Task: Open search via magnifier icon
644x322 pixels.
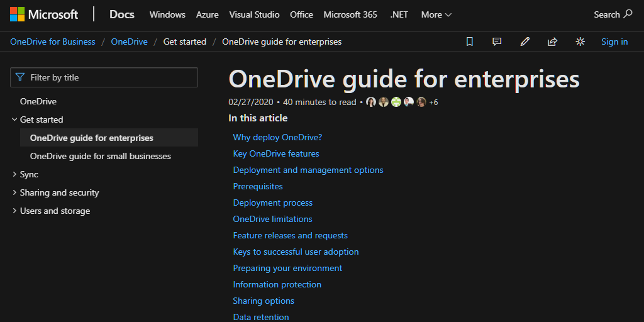Action: pyautogui.click(x=628, y=14)
